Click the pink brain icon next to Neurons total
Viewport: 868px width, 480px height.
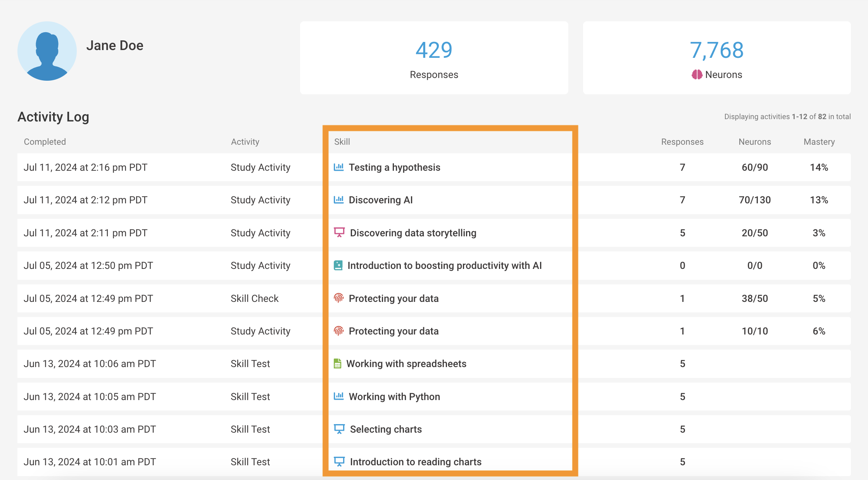[x=698, y=75]
